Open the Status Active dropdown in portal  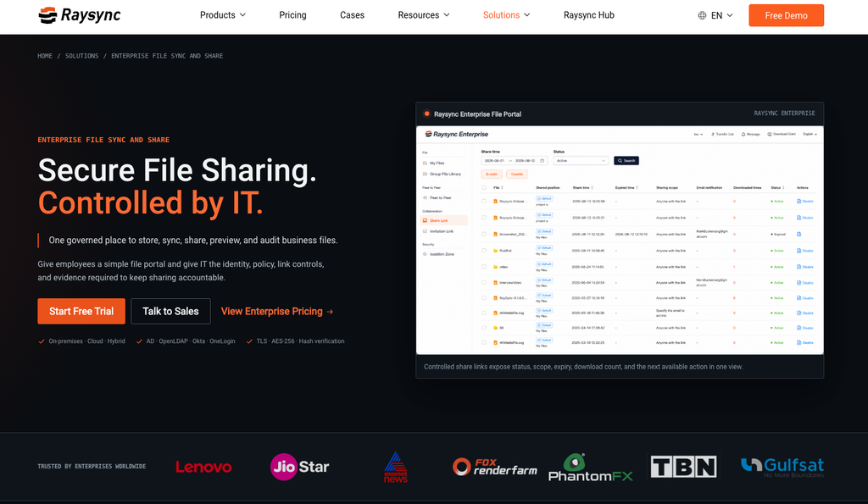pyautogui.click(x=581, y=160)
